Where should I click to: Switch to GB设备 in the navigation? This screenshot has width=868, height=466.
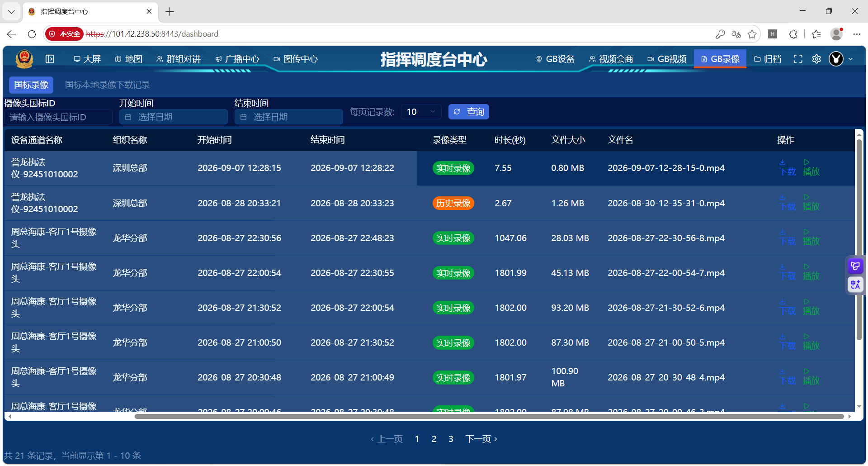coord(555,59)
